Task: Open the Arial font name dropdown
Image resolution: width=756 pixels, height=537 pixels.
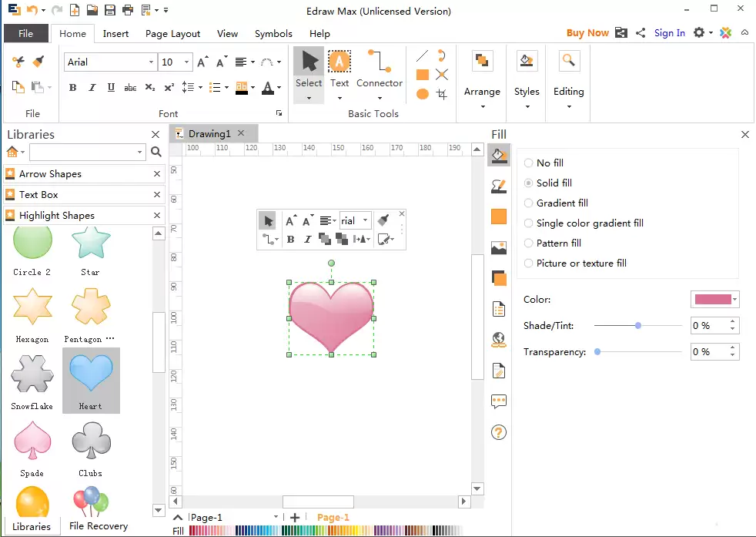Action: [x=151, y=62]
